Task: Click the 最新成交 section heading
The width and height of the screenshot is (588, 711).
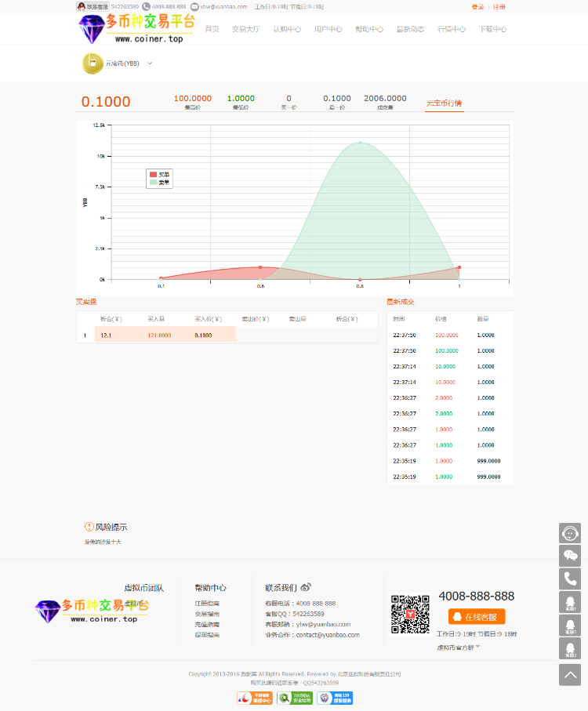Action: 401,302
